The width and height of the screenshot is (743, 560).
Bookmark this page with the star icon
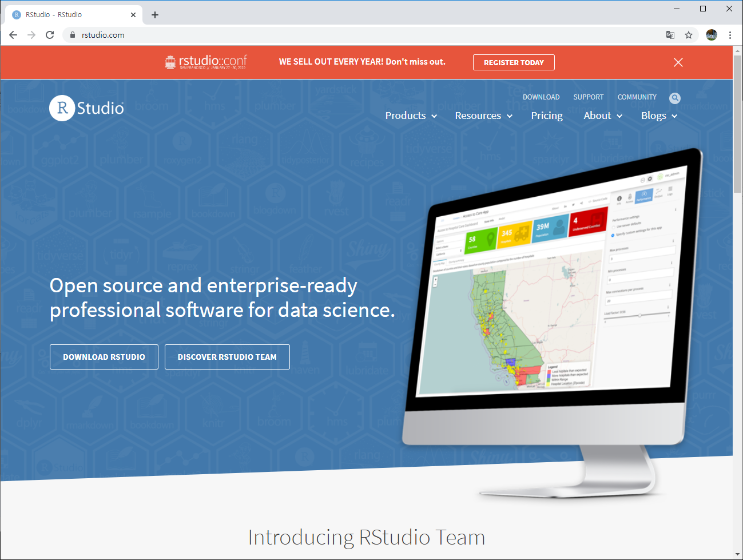point(689,35)
